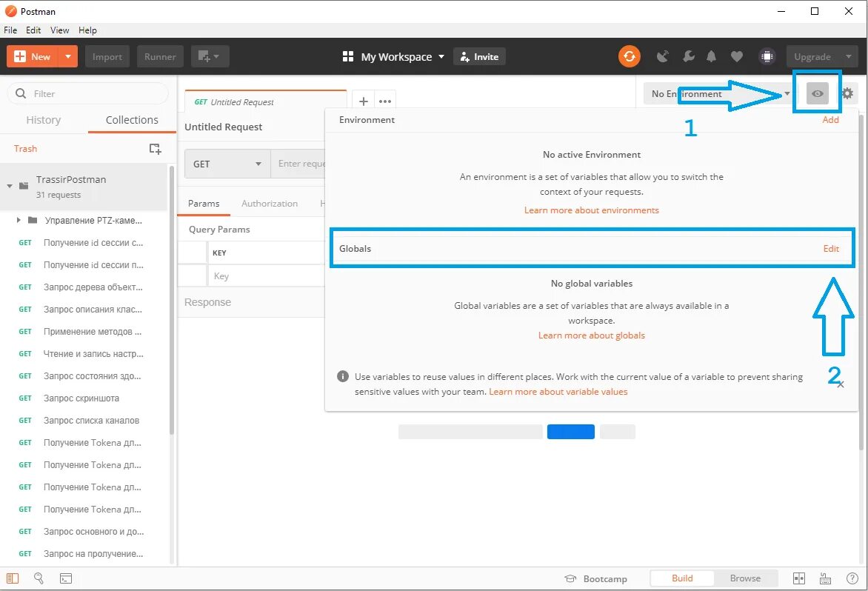Open the New button dropdown arrow

[67, 56]
